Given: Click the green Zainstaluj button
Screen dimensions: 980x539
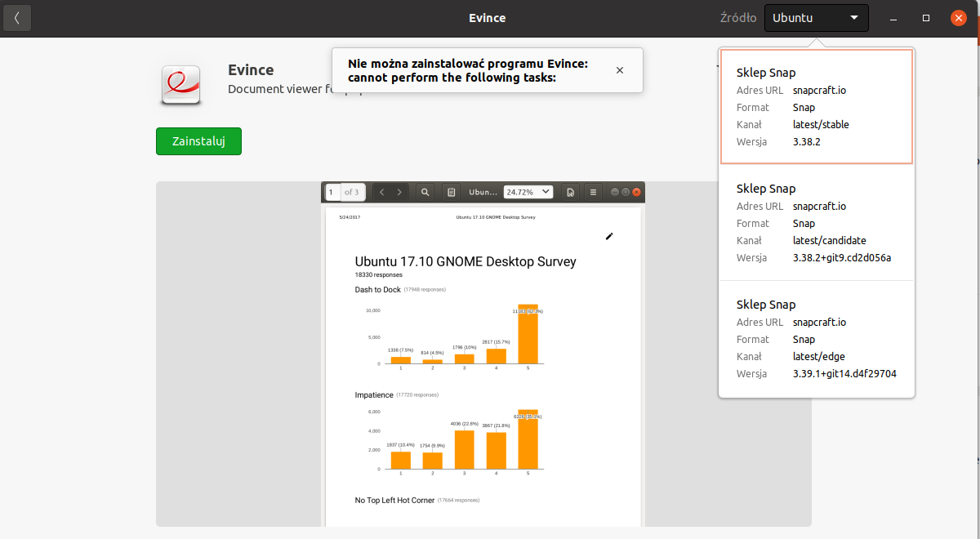Looking at the screenshot, I should tap(198, 141).
